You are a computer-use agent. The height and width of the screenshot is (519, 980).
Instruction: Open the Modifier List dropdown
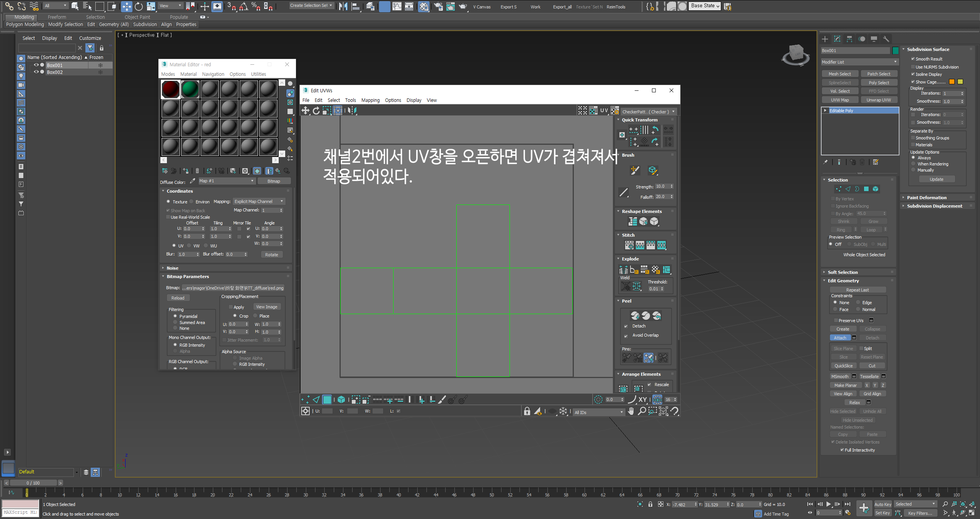pos(859,62)
